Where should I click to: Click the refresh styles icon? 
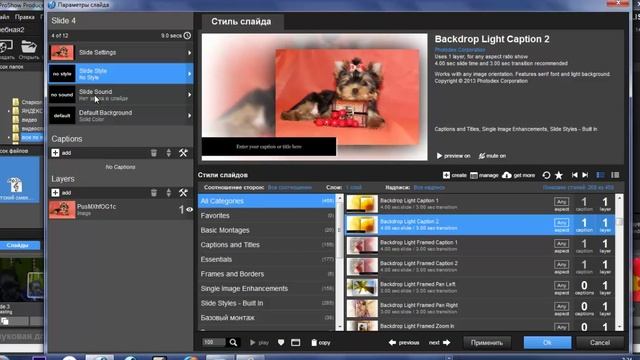[x=546, y=175]
